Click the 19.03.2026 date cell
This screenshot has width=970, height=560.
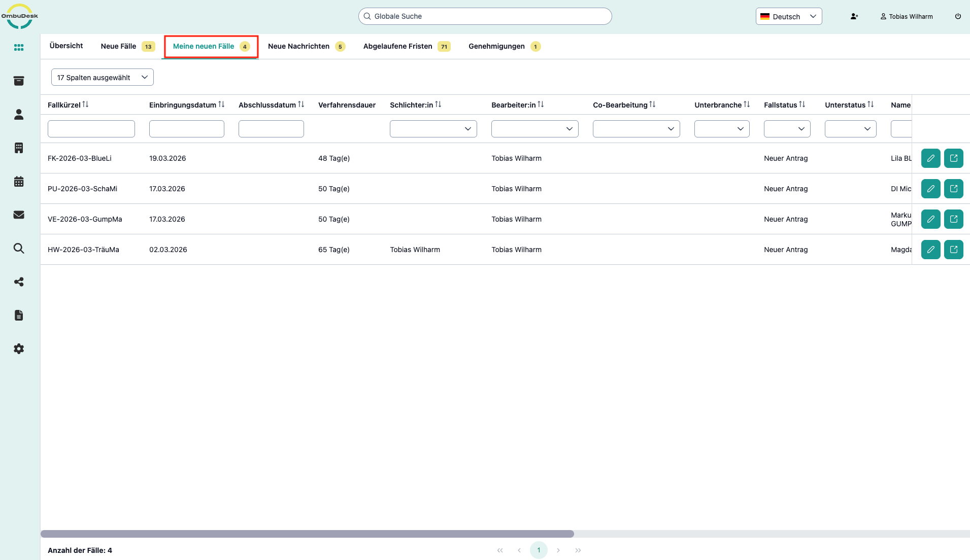(168, 158)
